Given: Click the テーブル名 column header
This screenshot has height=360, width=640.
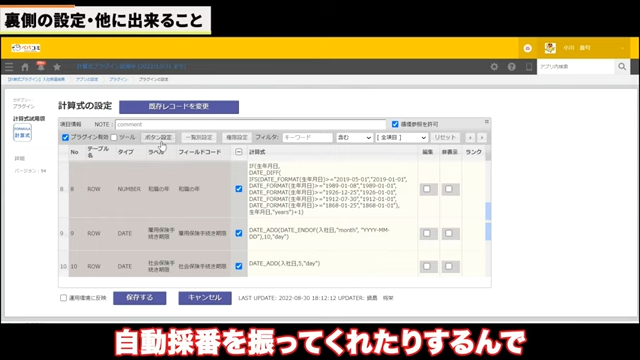Looking at the screenshot, I should (98, 152).
